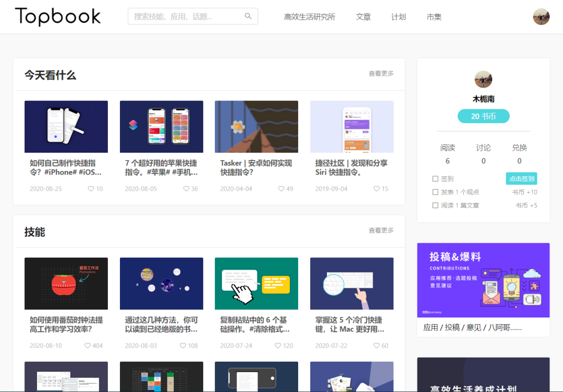Check the 发表 1 个观点 checkbox
Viewport: 563px width, 392px height.
tap(435, 192)
